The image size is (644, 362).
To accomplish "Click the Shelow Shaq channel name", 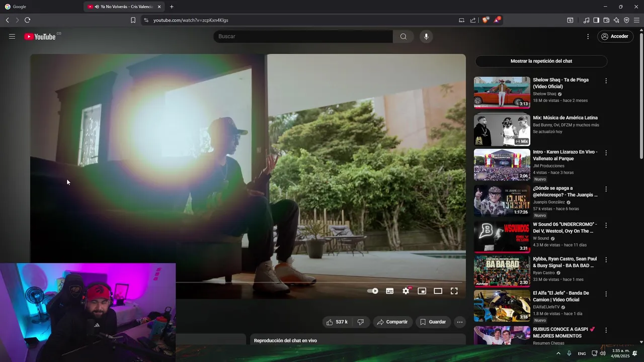I will [x=544, y=94].
